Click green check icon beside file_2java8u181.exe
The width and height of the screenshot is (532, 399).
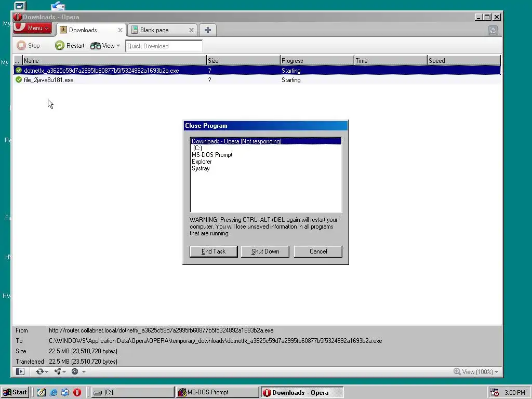tap(19, 79)
